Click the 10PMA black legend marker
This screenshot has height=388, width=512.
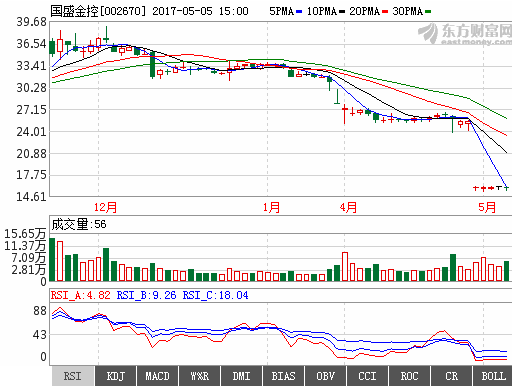point(342,12)
